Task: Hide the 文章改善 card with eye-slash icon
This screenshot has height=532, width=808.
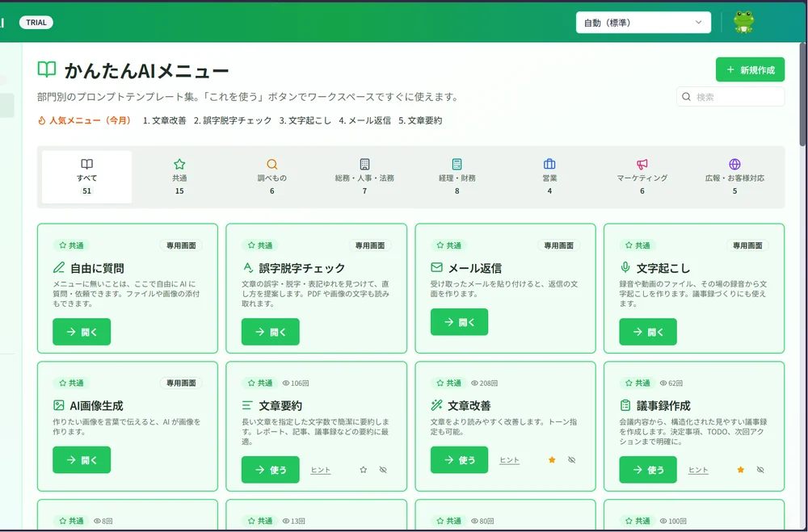Action: coord(571,460)
